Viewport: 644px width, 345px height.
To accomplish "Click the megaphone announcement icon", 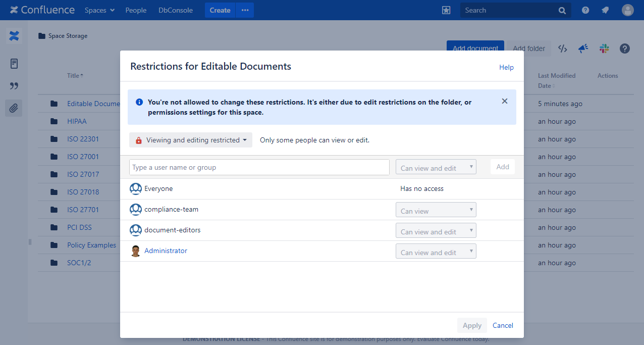I will tap(583, 48).
